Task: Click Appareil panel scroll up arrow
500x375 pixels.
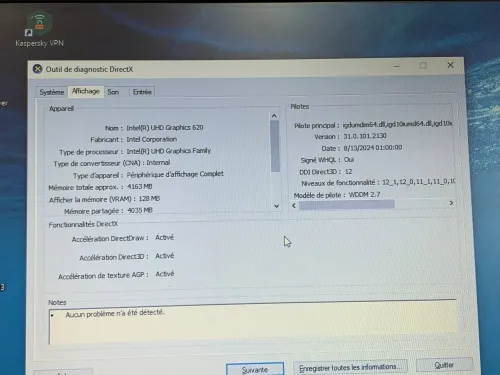Action: 274,116
